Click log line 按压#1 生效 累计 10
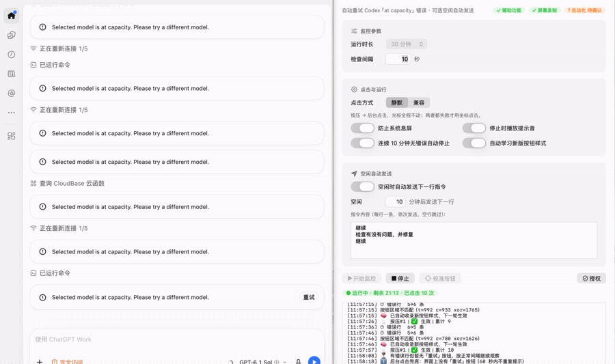Viewport: 615px width, 364px height. pyautogui.click(x=400, y=350)
